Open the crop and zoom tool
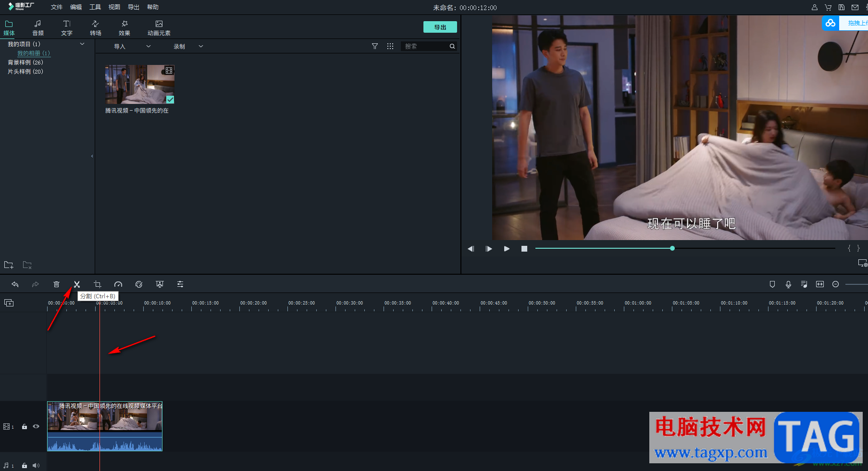The image size is (868, 471). 98,284
